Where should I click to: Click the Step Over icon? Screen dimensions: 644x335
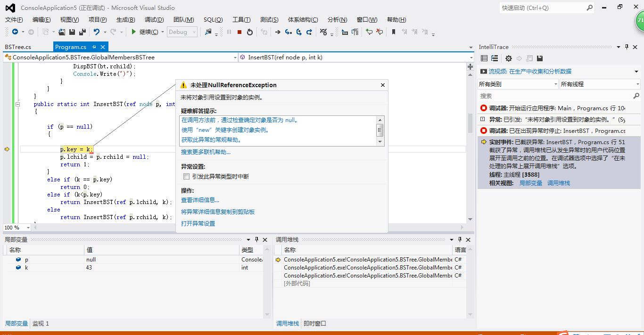(299, 32)
